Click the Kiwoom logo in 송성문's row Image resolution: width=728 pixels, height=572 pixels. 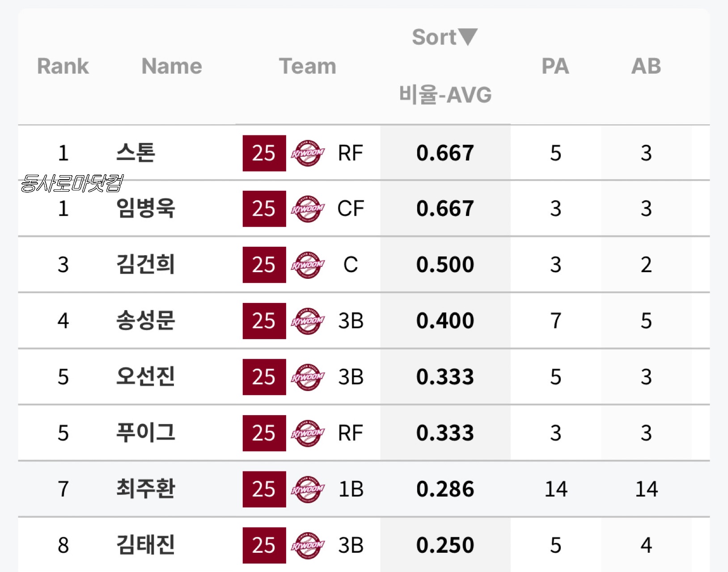click(x=308, y=321)
